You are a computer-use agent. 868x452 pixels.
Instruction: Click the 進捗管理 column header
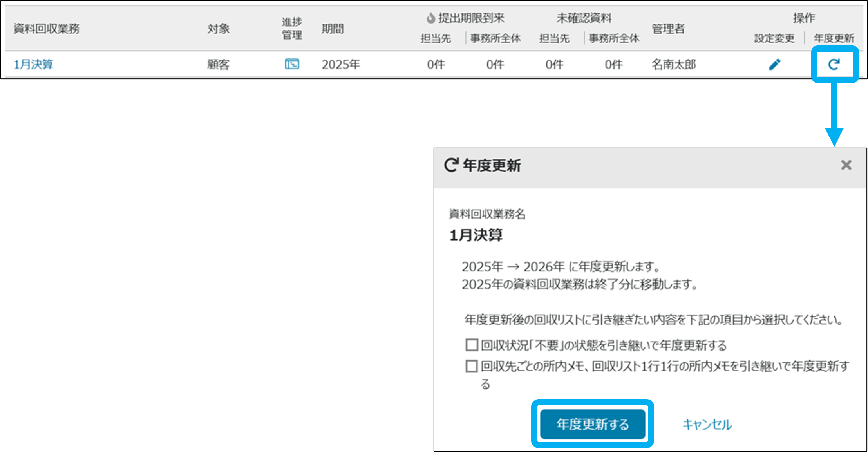(x=292, y=28)
